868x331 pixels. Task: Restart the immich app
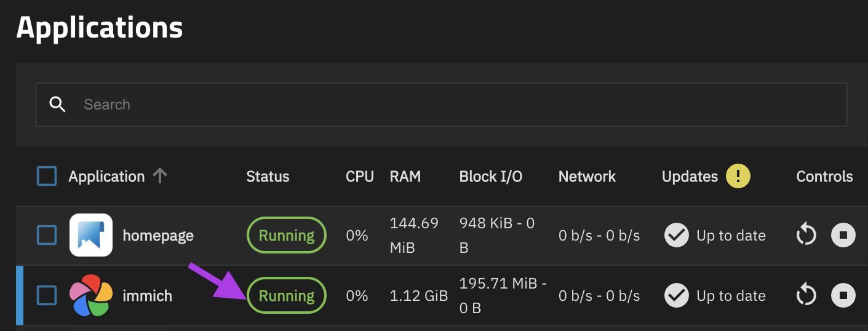point(806,296)
